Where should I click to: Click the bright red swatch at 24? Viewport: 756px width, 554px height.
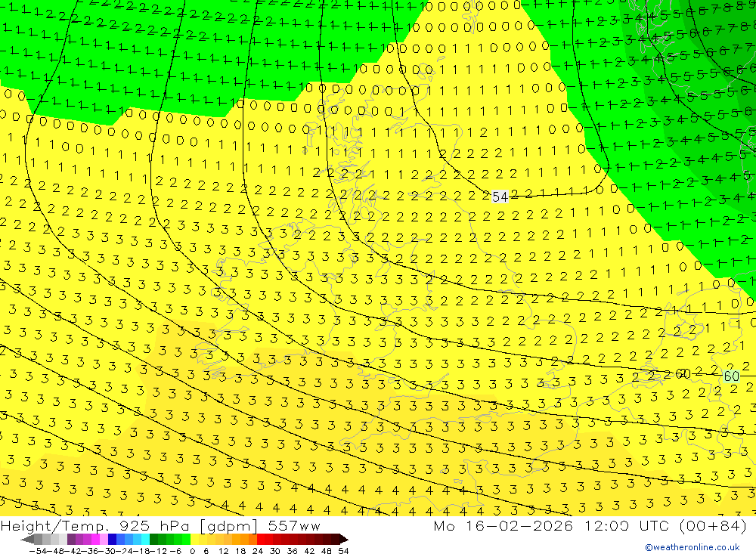click(261, 540)
